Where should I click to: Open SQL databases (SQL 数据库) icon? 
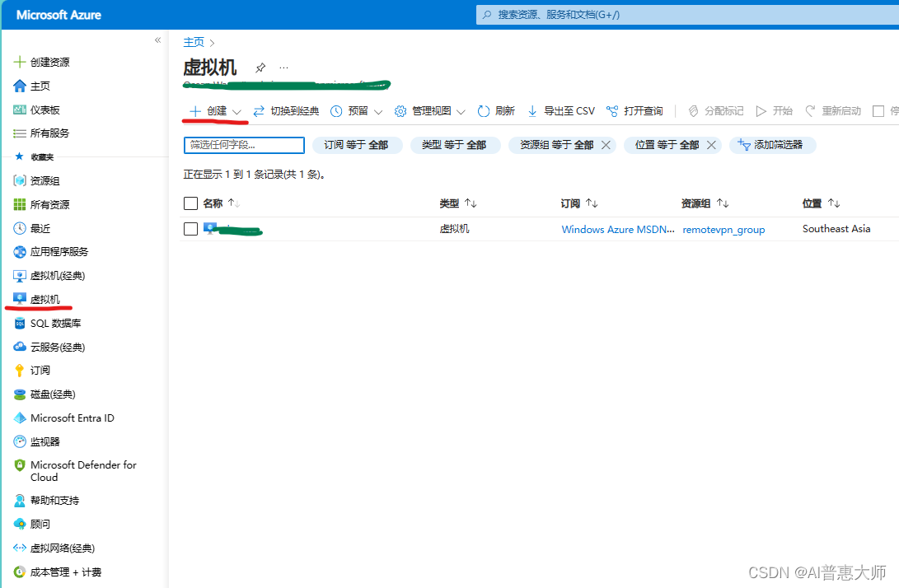pyautogui.click(x=20, y=323)
